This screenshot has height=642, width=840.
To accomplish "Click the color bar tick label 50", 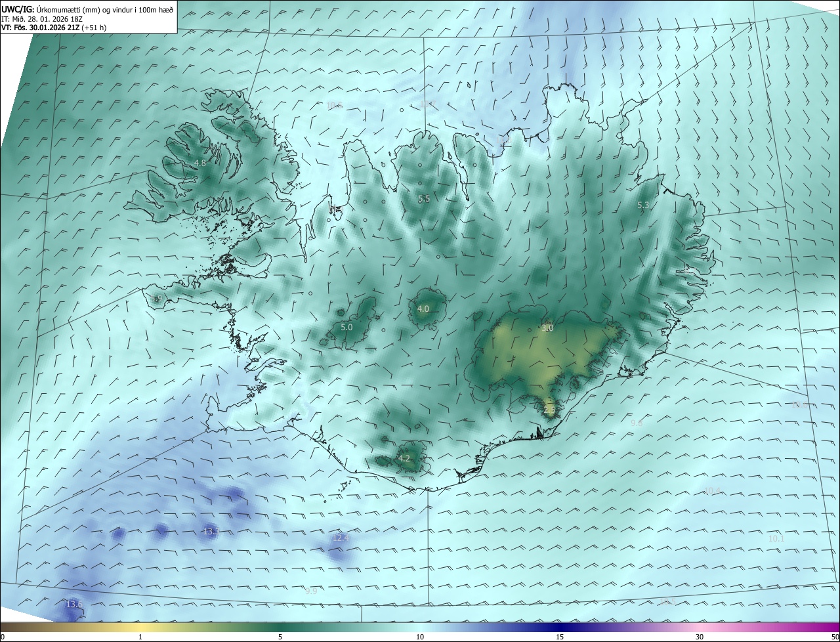I will pyautogui.click(x=835, y=637).
